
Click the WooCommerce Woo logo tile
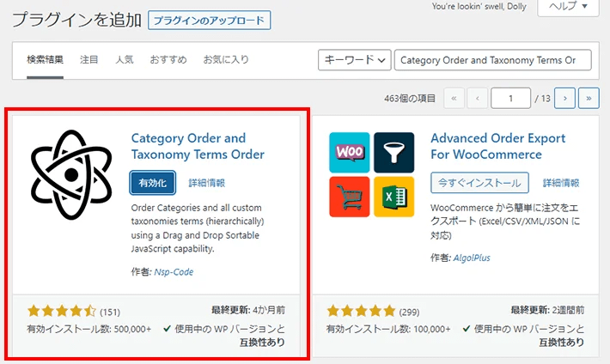click(350, 153)
